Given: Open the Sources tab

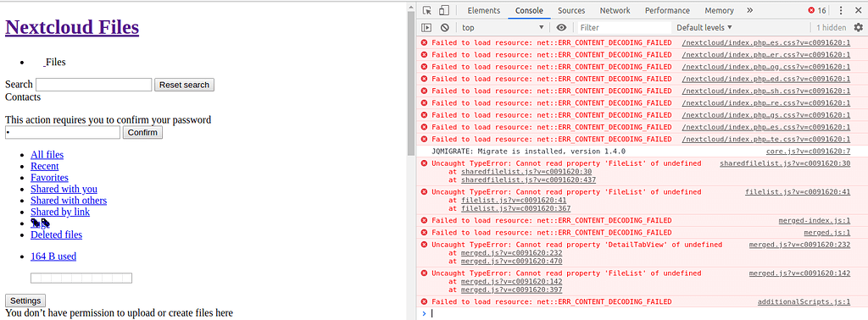Looking at the screenshot, I should (571, 10).
